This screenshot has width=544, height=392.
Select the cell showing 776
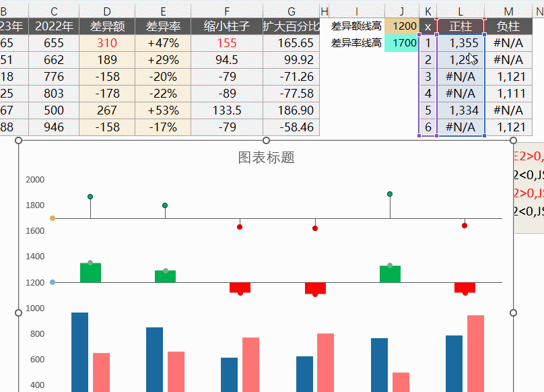coord(54,77)
